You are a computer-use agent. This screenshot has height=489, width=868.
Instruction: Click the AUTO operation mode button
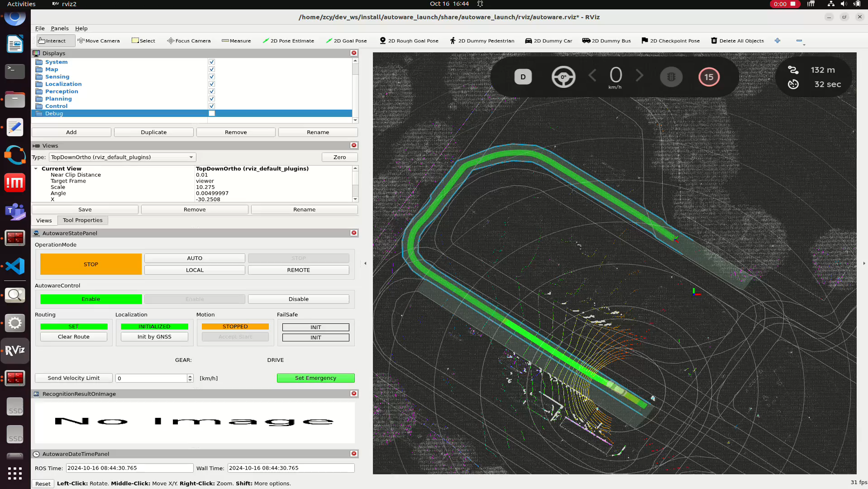[195, 258]
